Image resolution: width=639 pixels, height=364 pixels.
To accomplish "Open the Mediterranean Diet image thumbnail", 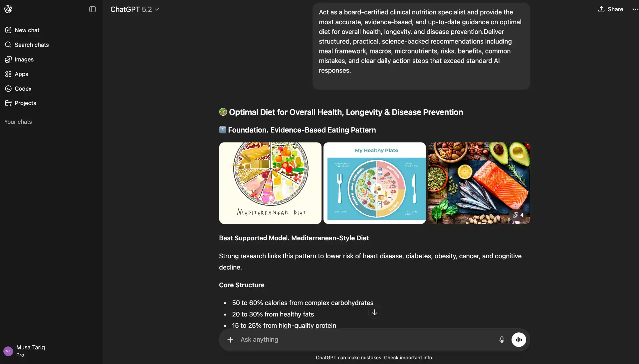I will coord(270,183).
